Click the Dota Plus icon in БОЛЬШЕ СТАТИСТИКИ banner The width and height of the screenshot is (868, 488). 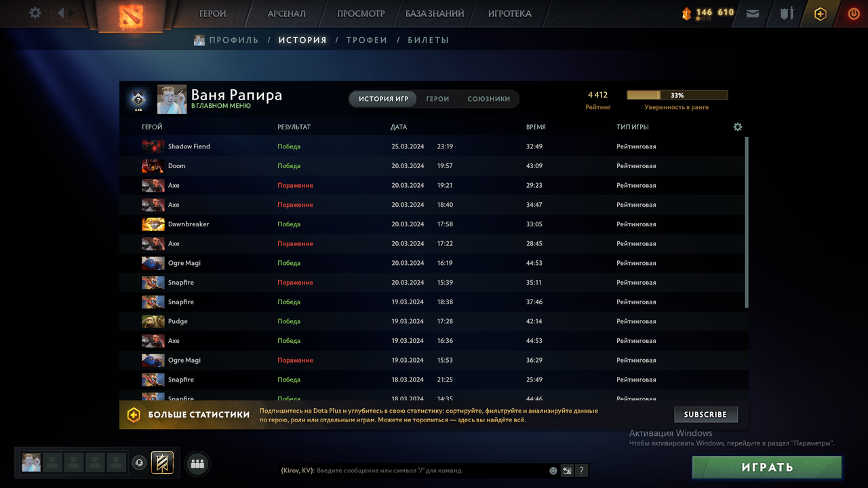134,415
